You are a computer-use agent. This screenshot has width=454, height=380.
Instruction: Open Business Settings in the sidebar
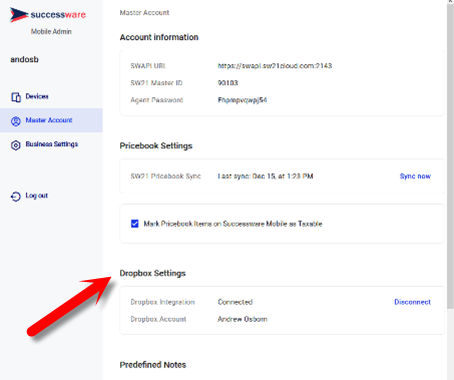(x=51, y=144)
